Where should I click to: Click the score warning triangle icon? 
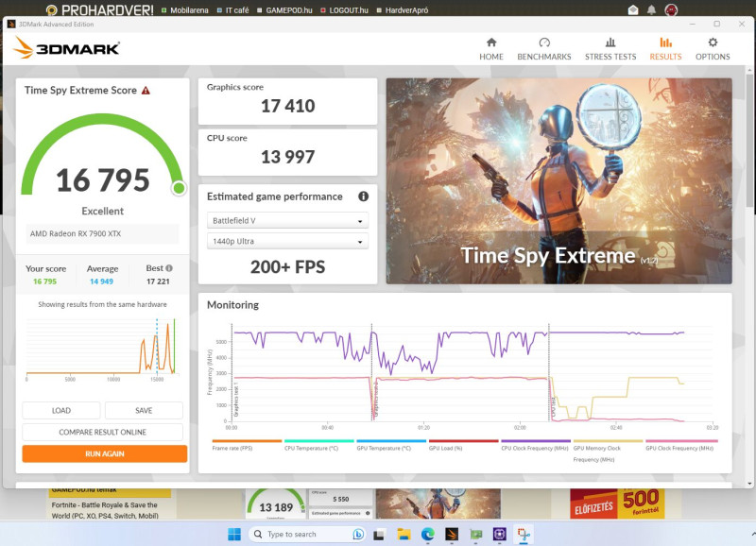point(146,90)
